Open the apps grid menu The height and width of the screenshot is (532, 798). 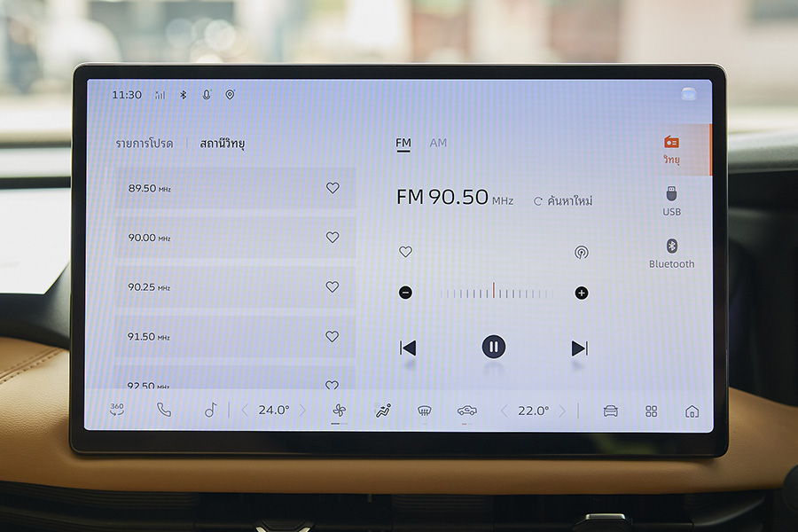click(652, 411)
